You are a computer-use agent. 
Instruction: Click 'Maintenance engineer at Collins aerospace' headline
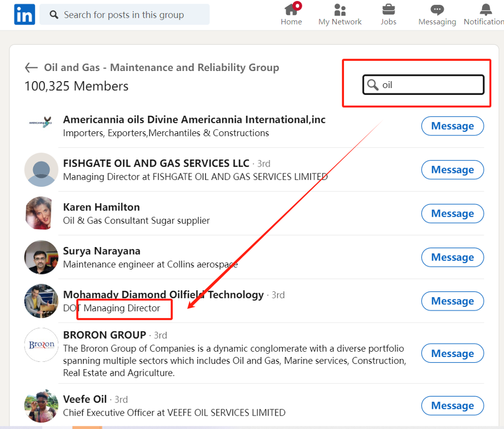coord(150,264)
